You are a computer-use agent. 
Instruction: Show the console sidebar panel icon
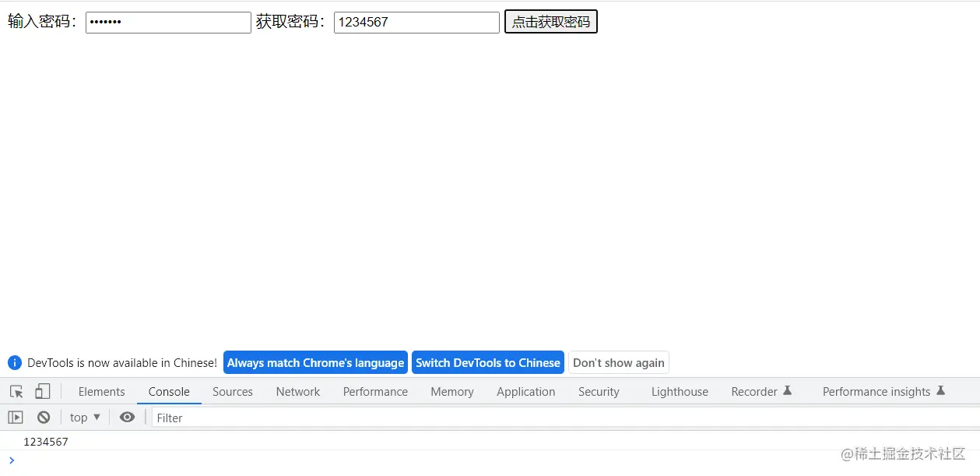[16, 418]
